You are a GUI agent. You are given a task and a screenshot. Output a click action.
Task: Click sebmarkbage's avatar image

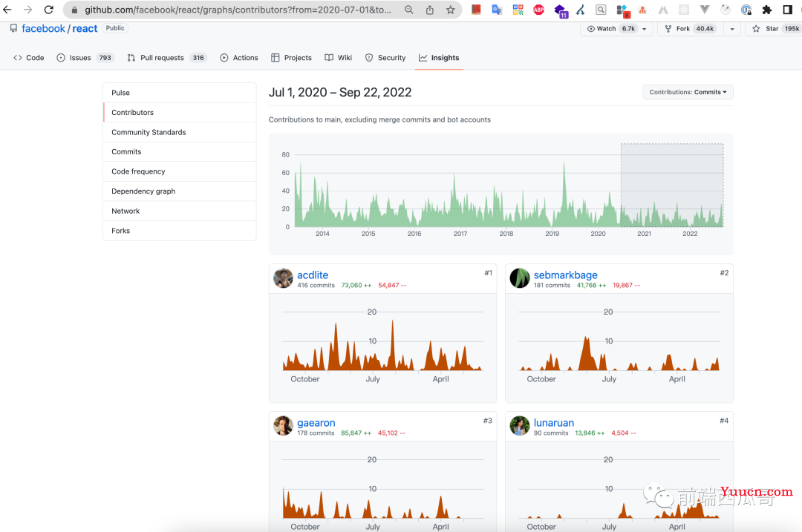point(520,278)
